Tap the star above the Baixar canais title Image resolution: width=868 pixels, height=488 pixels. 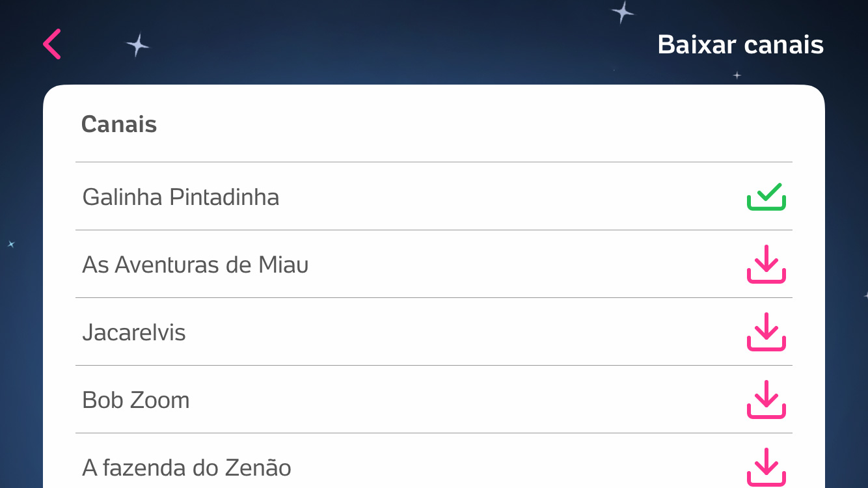pyautogui.click(x=623, y=12)
